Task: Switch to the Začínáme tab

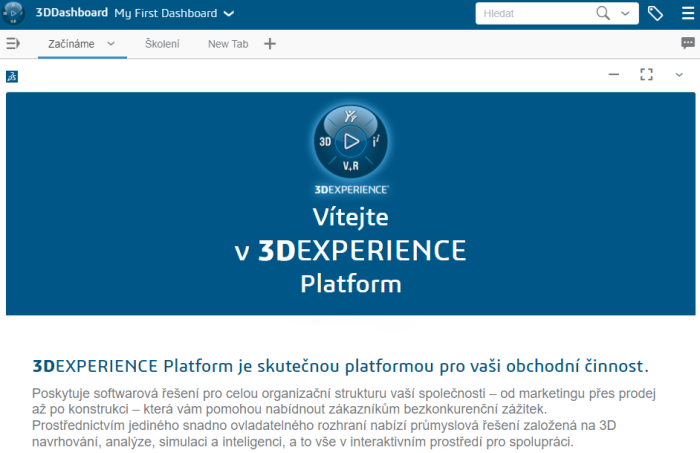Action: coord(71,44)
